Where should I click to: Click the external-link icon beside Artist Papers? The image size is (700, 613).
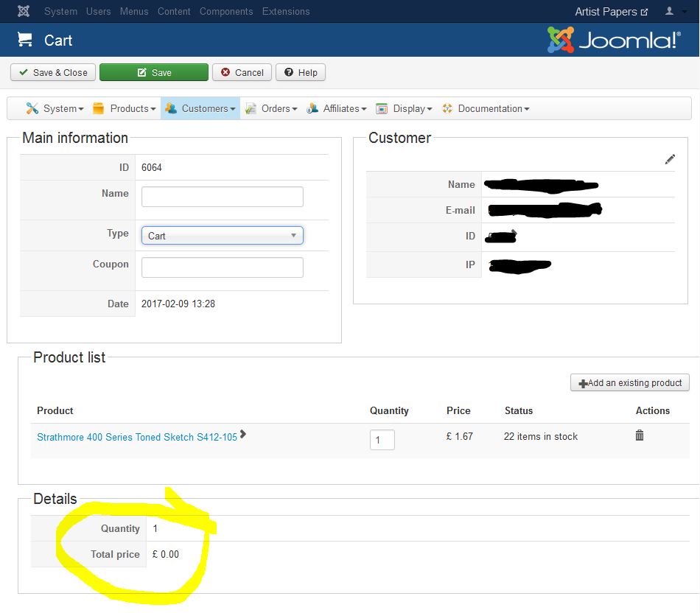pyautogui.click(x=644, y=12)
